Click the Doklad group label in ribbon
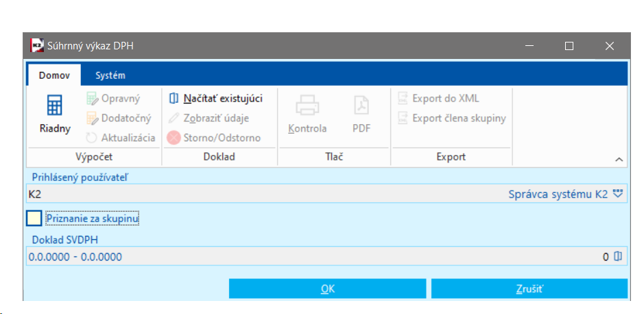 point(219,156)
